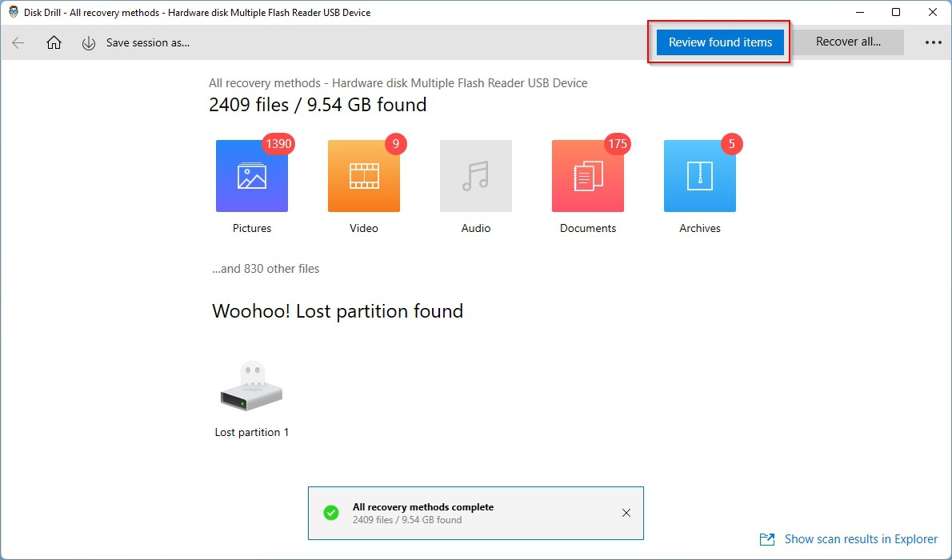Open the Pictures category tile

tap(252, 176)
